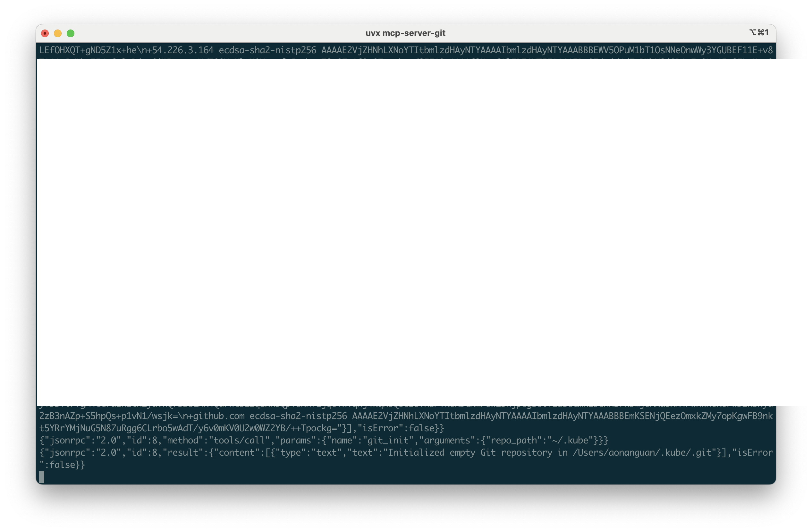
Task: Select the git_init tool name text
Action: pyautogui.click(x=389, y=440)
